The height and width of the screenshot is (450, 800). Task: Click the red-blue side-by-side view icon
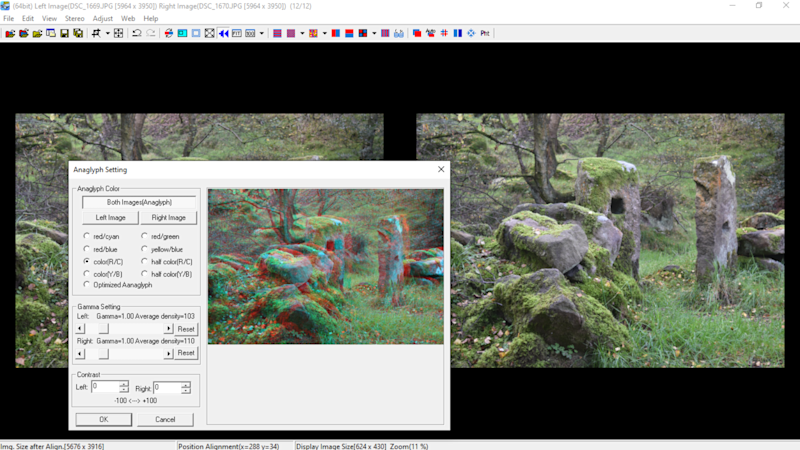pyautogui.click(x=336, y=33)
